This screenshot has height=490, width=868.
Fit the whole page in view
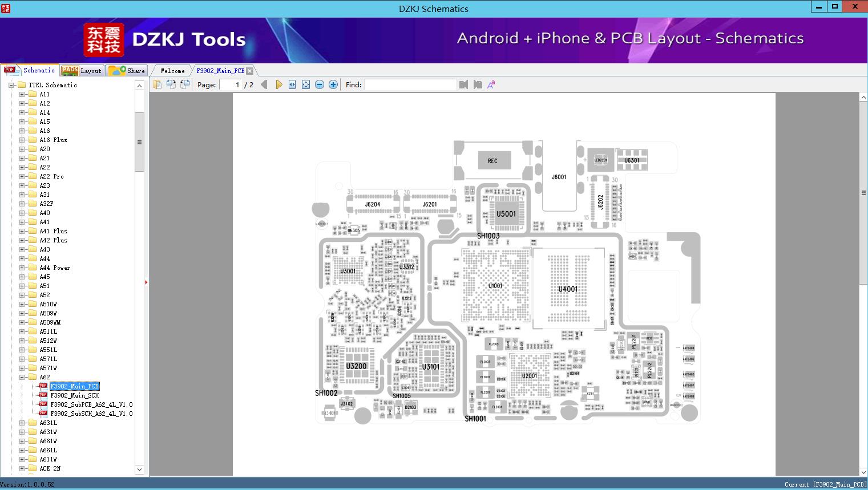(x=306, y=84)
